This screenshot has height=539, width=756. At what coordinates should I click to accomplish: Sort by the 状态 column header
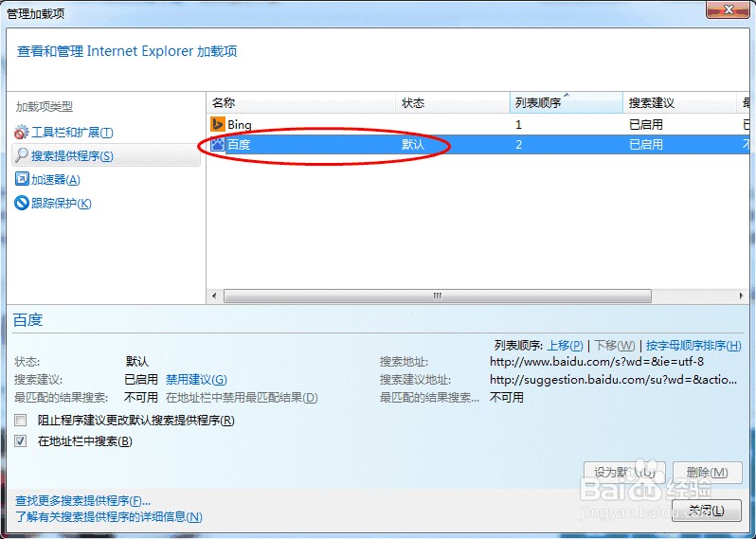pos(453,102)
